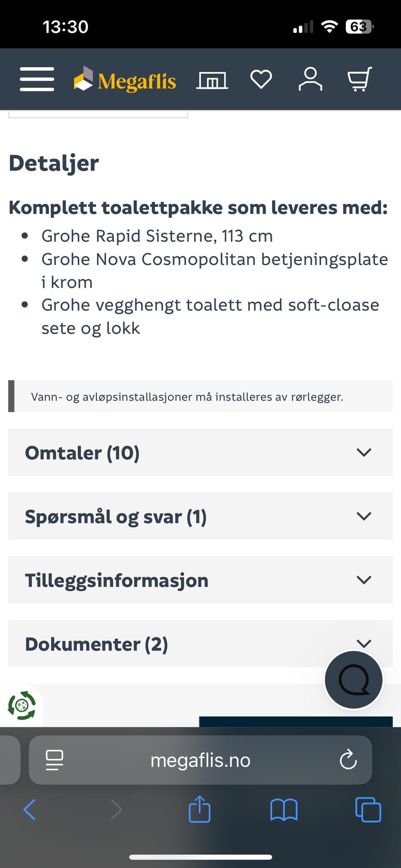Expand the Spørsmål og svar section
The width and height of the screenshot is (401, 868).
200,516
